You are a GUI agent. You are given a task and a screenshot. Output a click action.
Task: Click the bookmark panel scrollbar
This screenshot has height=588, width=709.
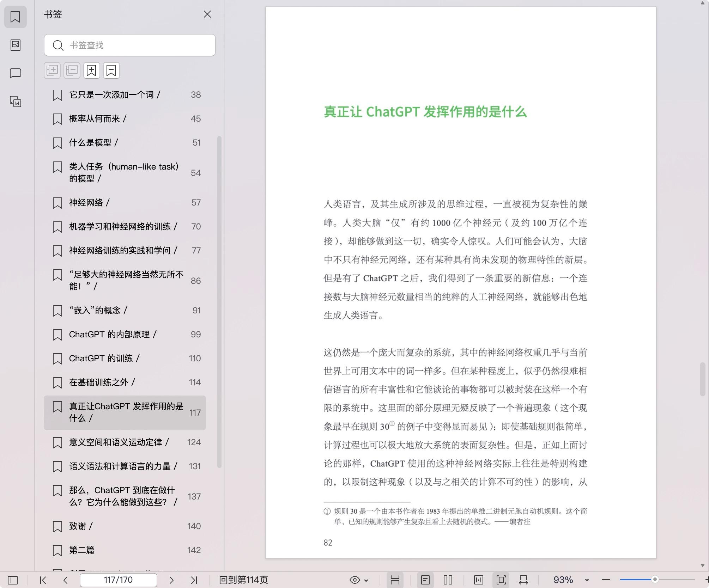tap(219, 302)
